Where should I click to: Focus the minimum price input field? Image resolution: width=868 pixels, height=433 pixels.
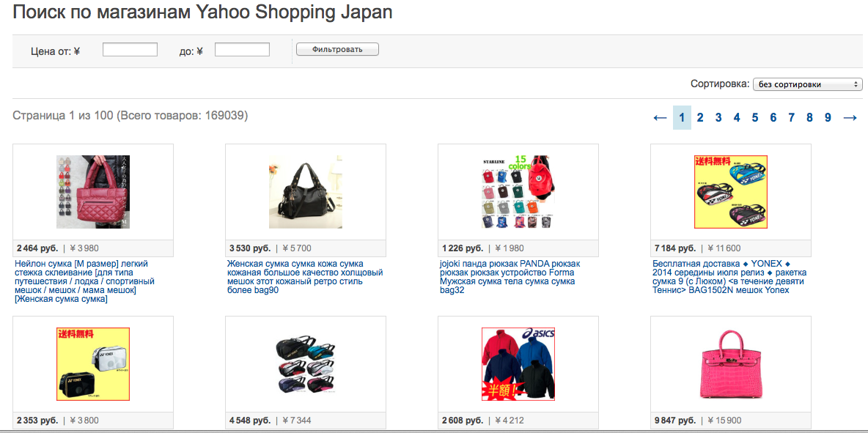click(x=130, y=50)
